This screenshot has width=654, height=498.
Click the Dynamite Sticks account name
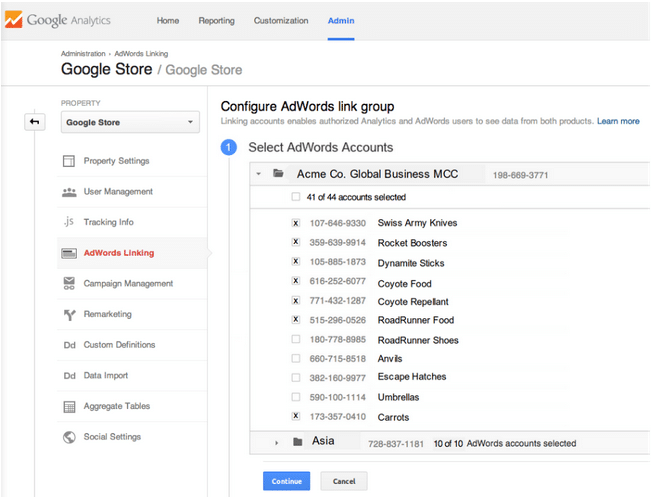[x=411, y=263]
